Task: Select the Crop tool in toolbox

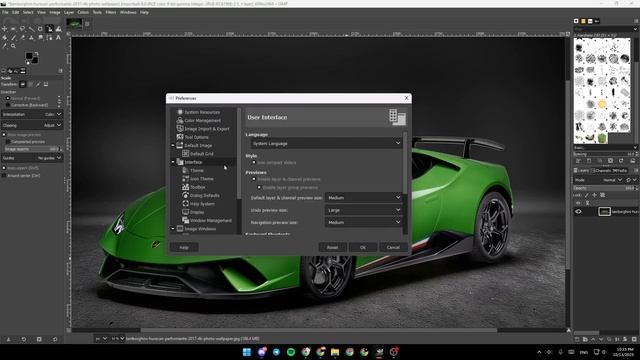Action: click(x=40, y=29)
